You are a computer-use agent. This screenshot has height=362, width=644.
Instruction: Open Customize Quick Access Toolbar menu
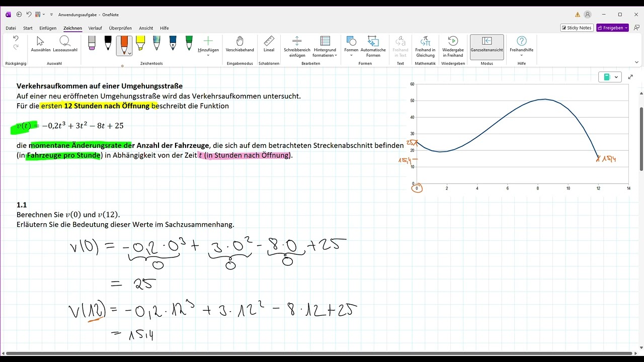pos(51,15)
